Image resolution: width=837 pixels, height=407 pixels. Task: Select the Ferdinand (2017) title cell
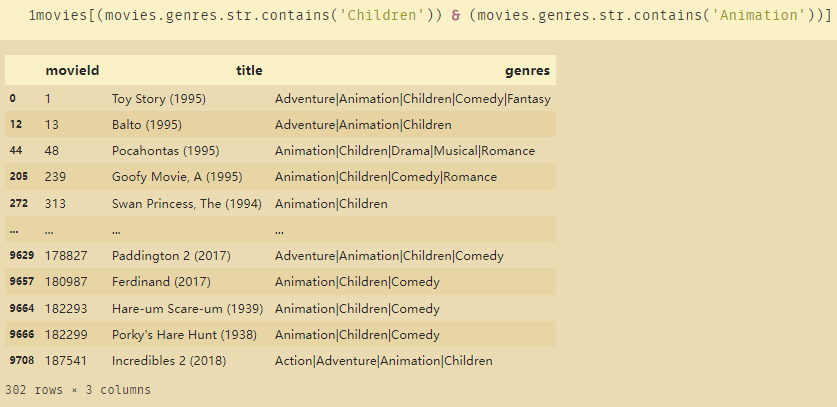coord(161,281)
